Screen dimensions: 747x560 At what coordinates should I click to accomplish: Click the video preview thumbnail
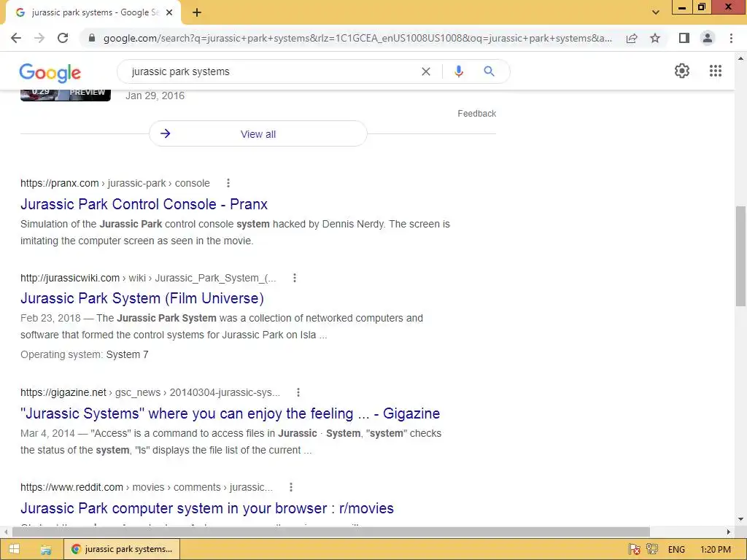[66, 95]
